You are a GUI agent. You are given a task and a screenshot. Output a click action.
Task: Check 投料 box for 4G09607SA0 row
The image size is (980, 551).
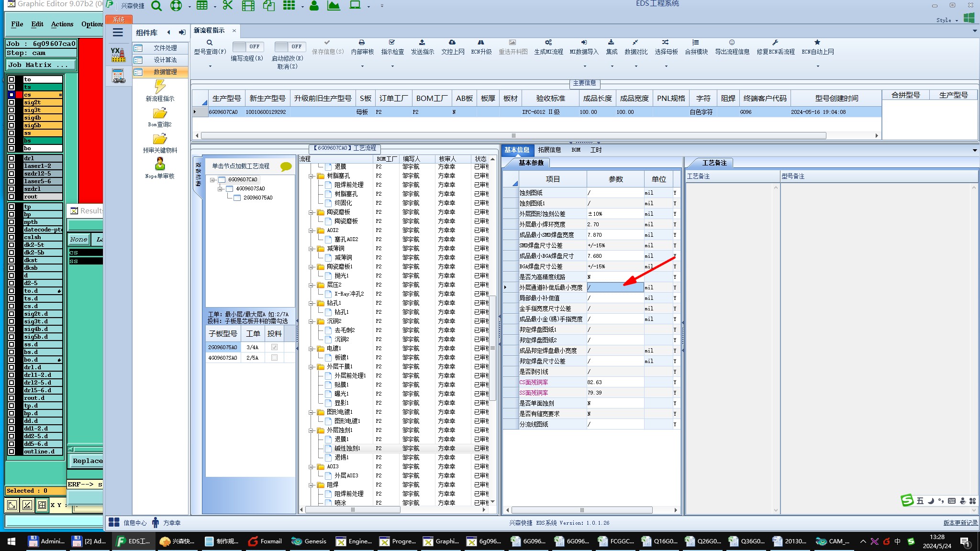click(274, 358)
